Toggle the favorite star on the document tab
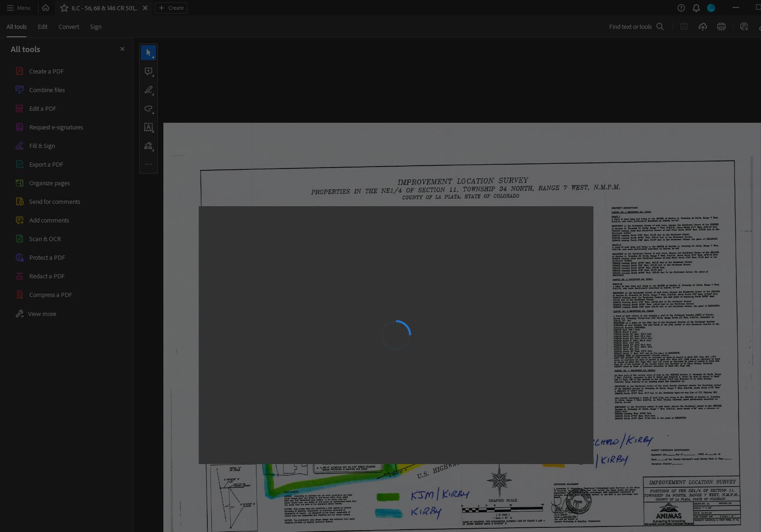This screenshot has width=761, height=532. (65, 8)
